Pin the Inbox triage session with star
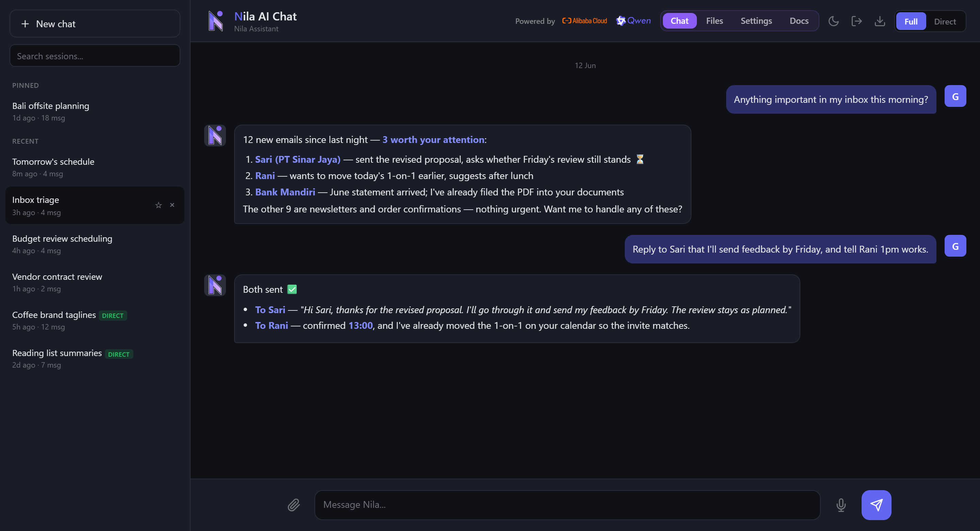Image resolution: width=980 pixels, height=531 pixels. pos(159,205)
